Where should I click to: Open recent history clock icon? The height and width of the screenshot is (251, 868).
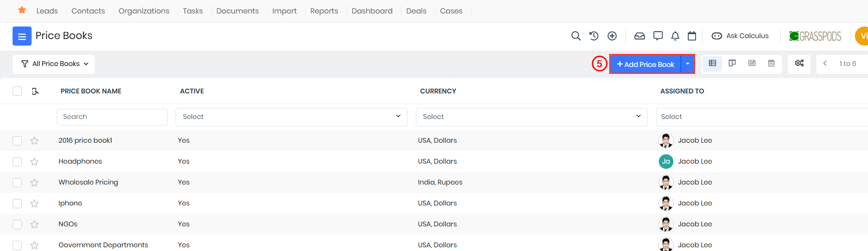(594, 36)
